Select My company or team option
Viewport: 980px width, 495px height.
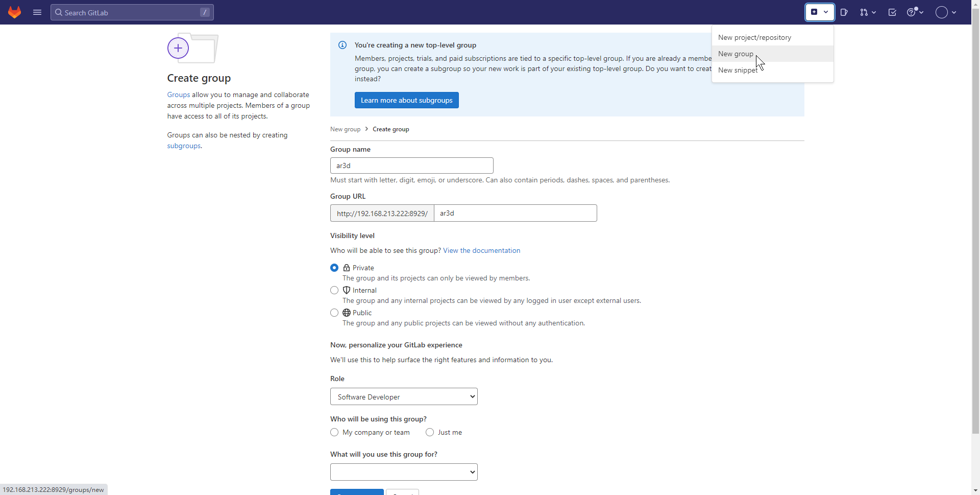[334, 432]
